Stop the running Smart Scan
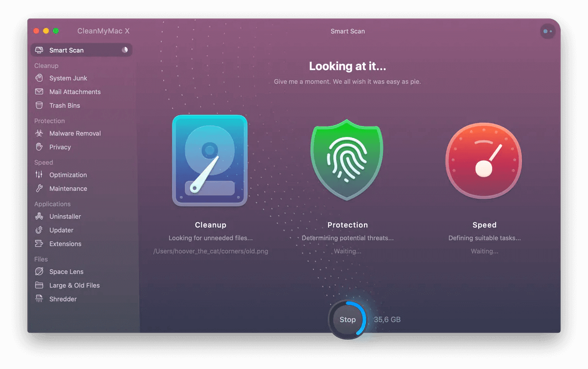 tap(347, 319)
